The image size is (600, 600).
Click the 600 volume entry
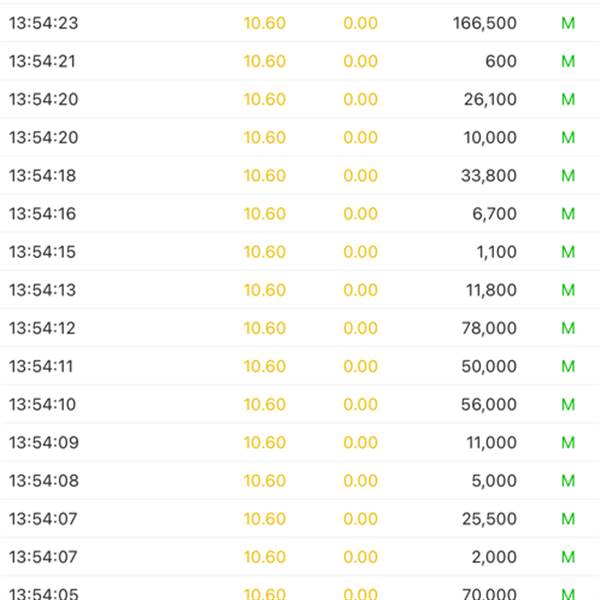[x=501, y=61]
